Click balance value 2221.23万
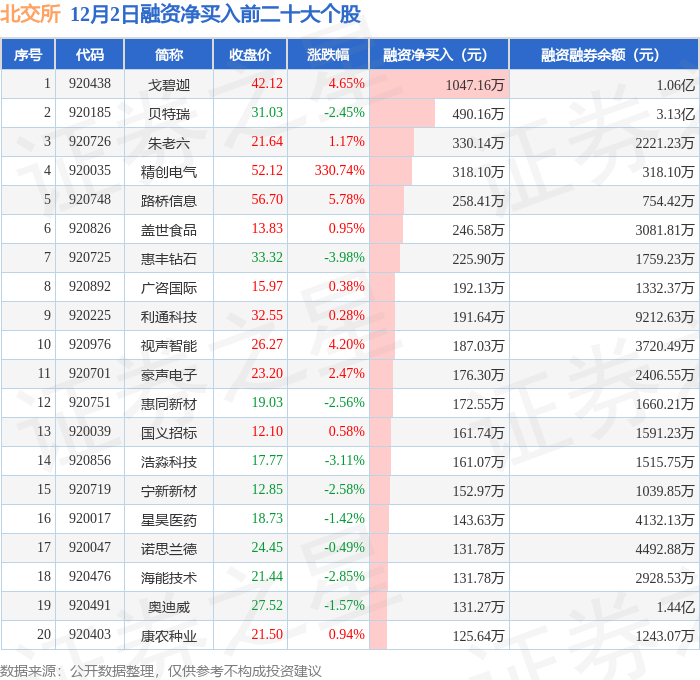 665,143
